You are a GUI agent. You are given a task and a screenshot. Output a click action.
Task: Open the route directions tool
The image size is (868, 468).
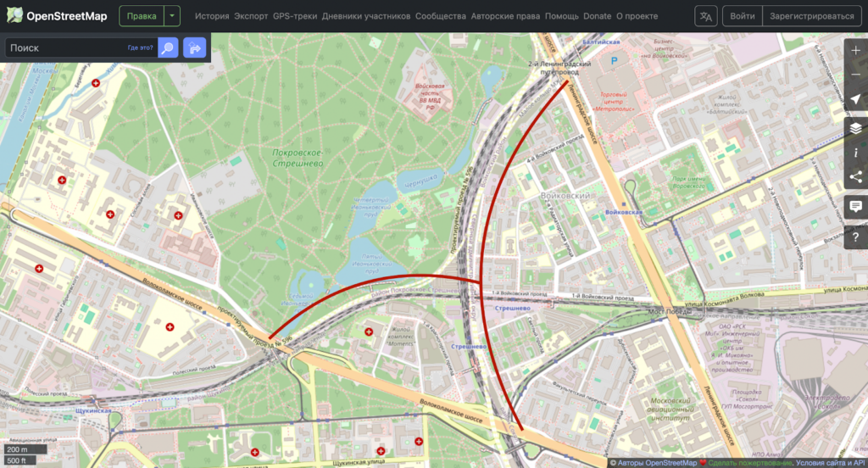[x=195, y=48]
